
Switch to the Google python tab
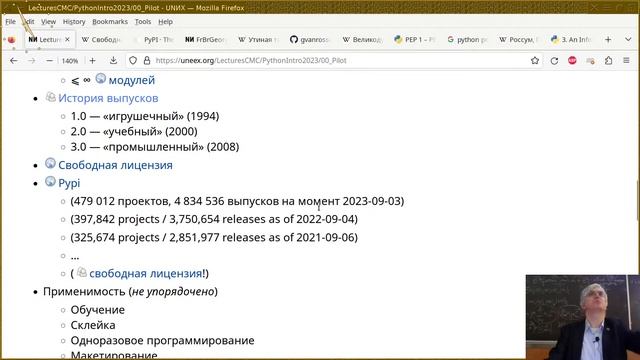tap(467, 40)
